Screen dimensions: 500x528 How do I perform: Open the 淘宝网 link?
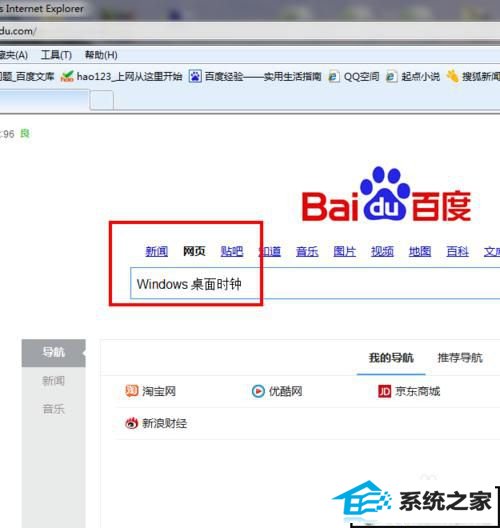click(159, 391)
